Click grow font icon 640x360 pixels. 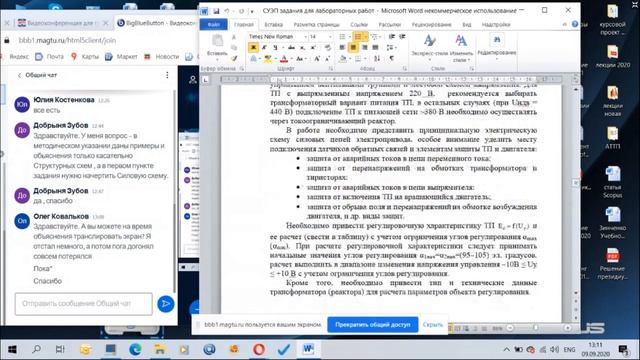click(317, 59)
